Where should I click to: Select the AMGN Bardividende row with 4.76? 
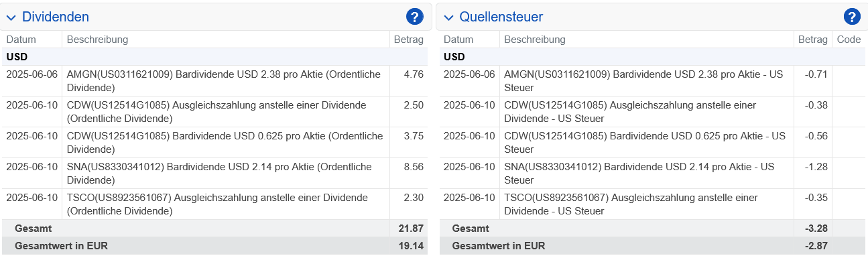point(214,81)
